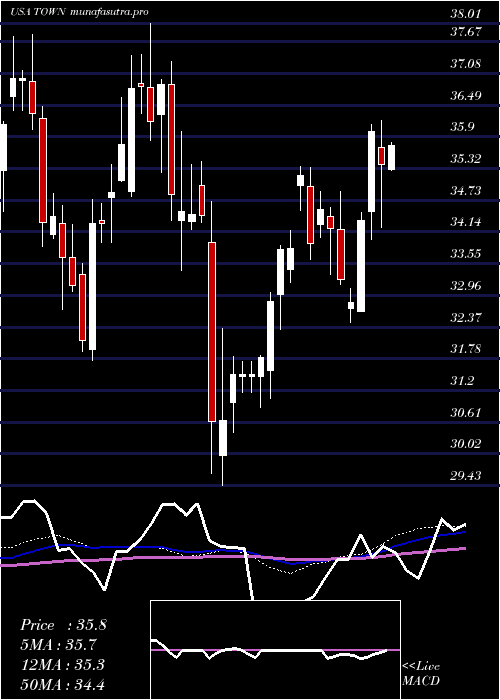Screen dimensions: 500x700
Task: Click the 32.37 price axis label
Action: [466, 317]
